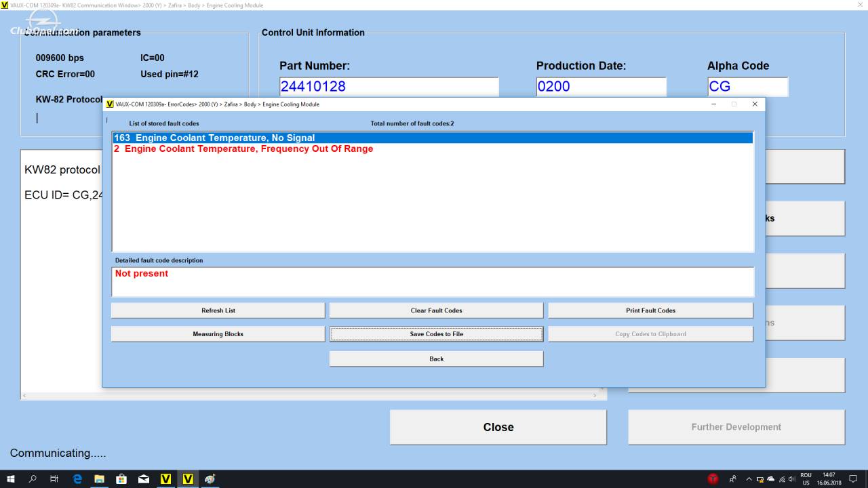Save codes to file

437,334
